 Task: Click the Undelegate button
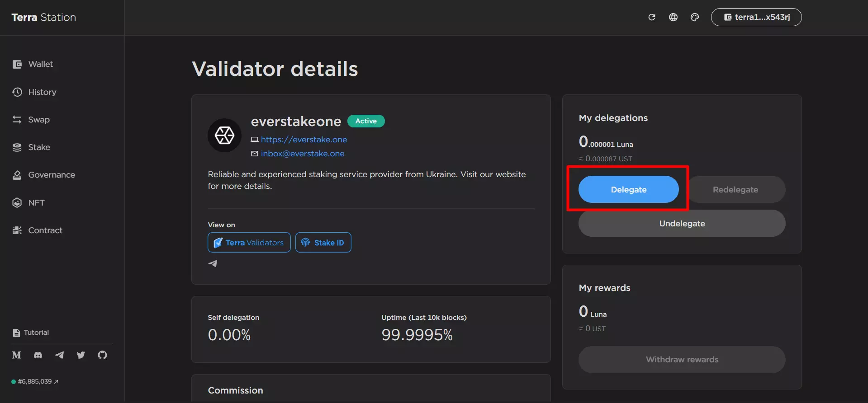[682, 223]
